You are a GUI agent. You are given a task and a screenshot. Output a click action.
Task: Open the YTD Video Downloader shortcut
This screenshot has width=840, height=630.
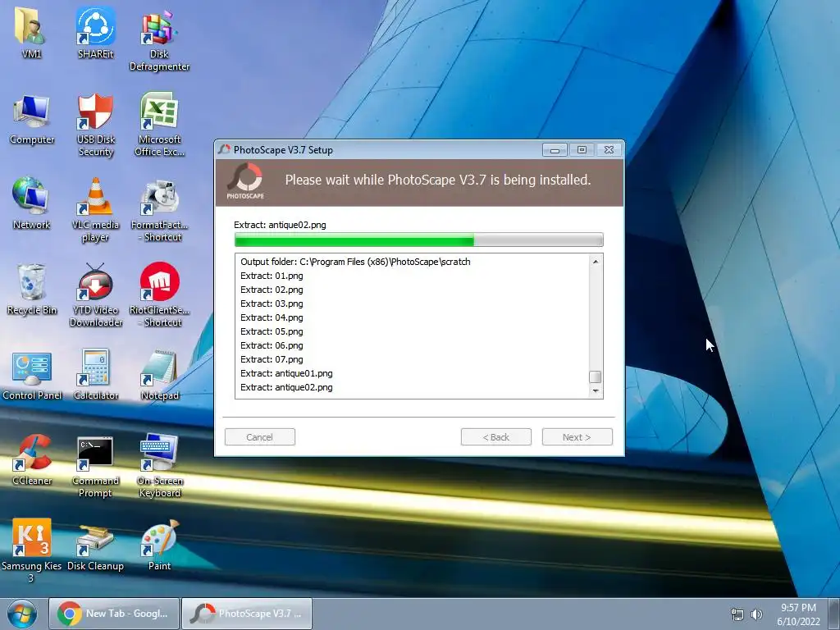point(95,294)
